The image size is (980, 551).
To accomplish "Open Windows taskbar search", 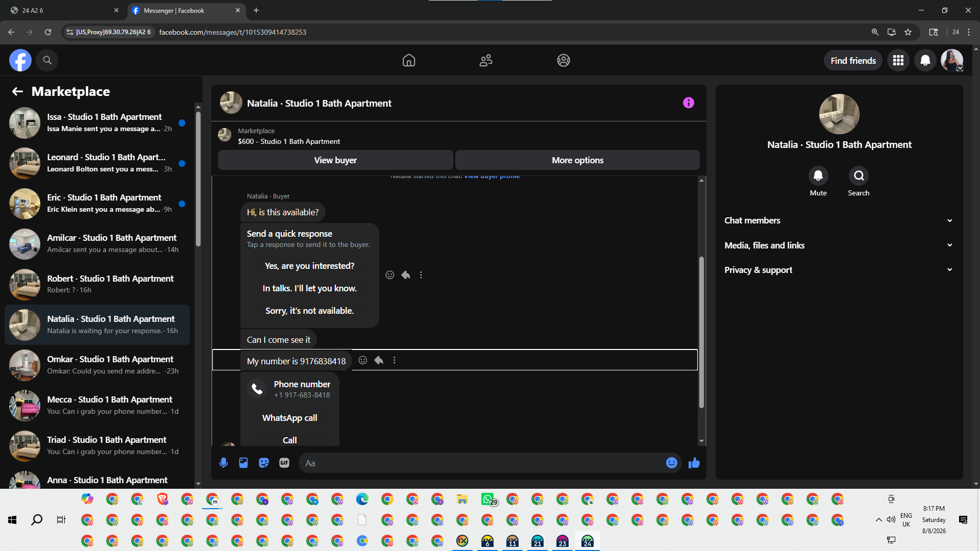I will (37, 520).
